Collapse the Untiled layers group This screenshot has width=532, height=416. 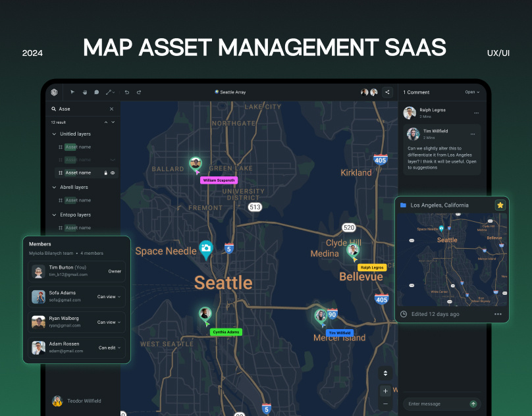tap(53, 134)
